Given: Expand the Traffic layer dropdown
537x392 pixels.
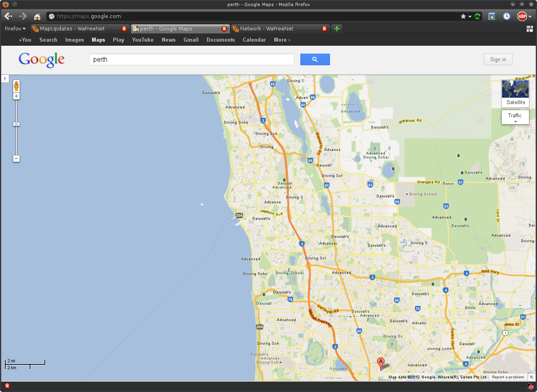Looking at the screenshot, I should [515, 117].
